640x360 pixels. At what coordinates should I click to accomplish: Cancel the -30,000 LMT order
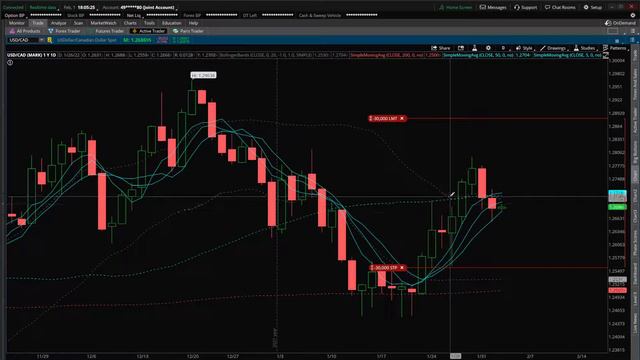[402, 118]
